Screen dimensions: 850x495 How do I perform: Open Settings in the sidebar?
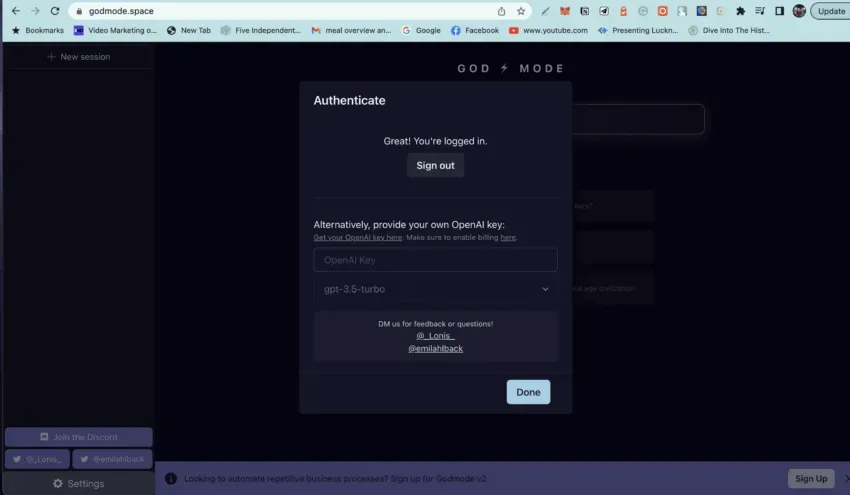tap(79, 483)
